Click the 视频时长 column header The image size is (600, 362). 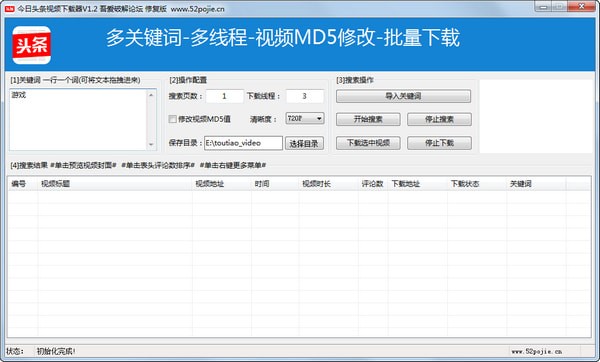328,184
